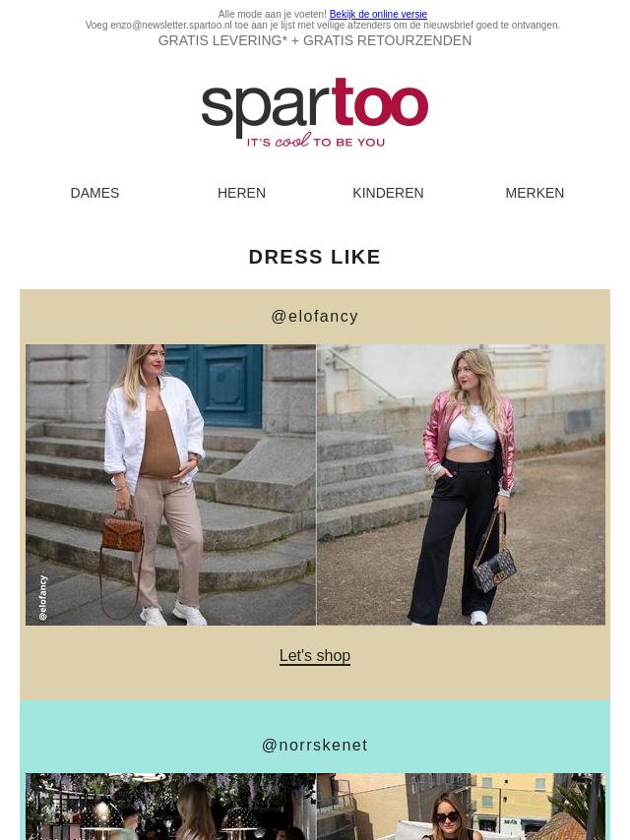Click the 'Let's shop' link
This screenshot has height=840, width=630.
(315, 656)
